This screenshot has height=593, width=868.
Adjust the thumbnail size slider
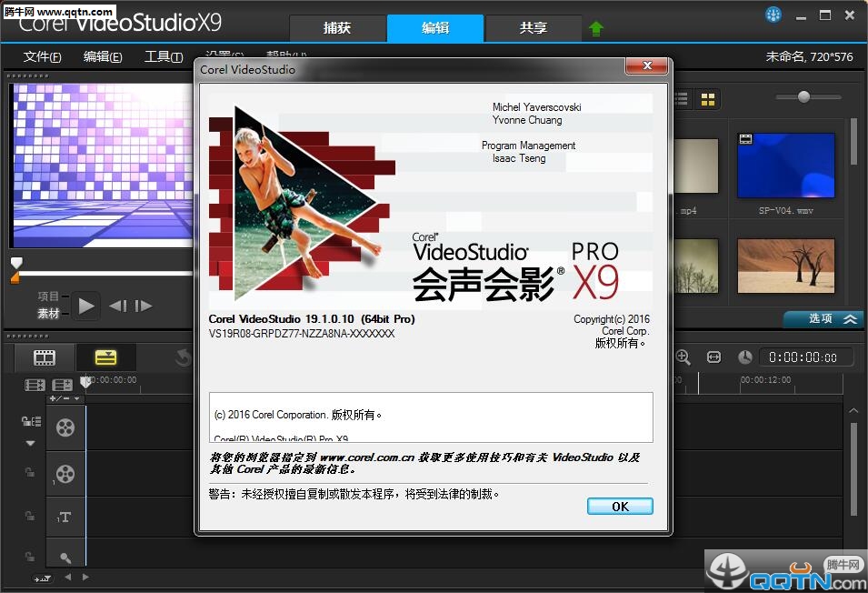point(803,97)
